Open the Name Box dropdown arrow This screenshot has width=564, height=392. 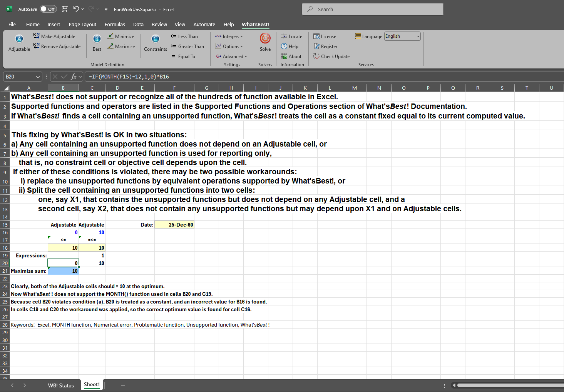point(38,77)
